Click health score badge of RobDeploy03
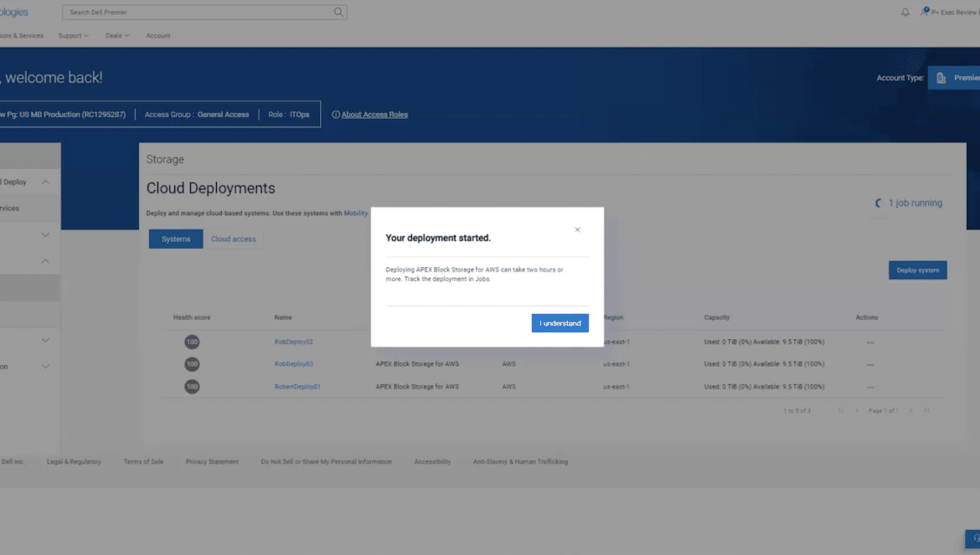Viewport: 980px width, 555px height. 192,364
